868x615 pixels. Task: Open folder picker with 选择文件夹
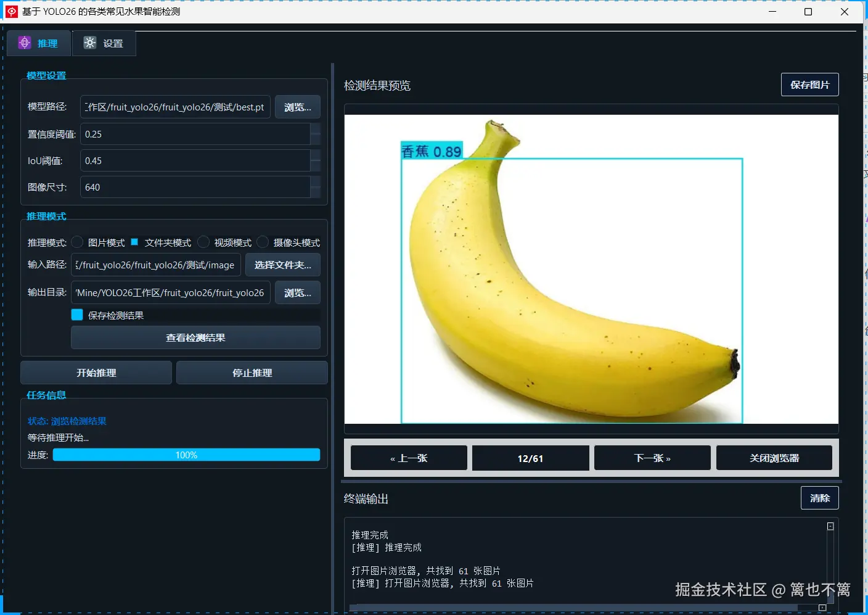coord(282,265)
